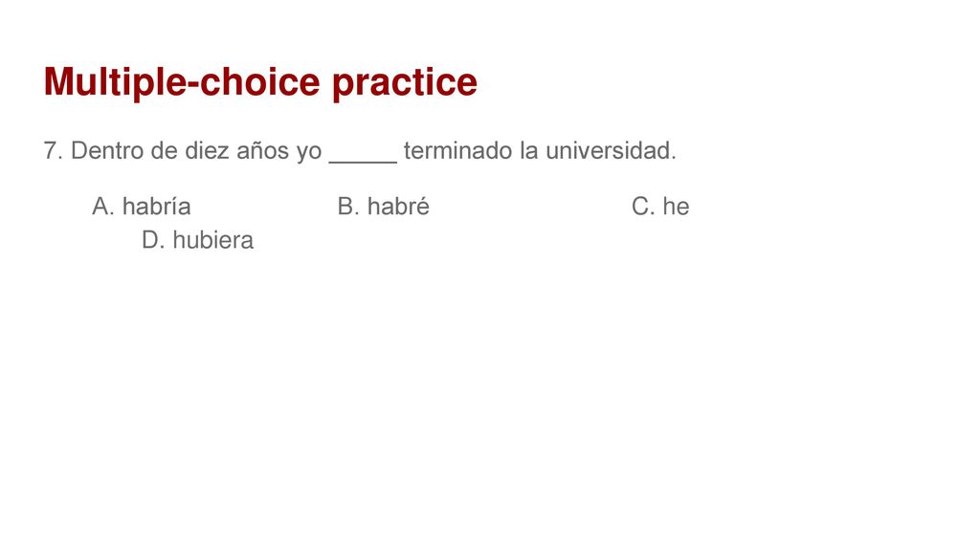
Task: Select answer option D. hubiera
Action: [x=197, y=240]
